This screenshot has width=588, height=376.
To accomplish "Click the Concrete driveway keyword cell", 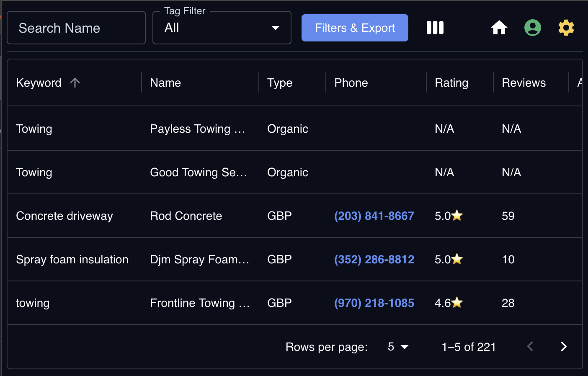I will click(x=64, y=216).
